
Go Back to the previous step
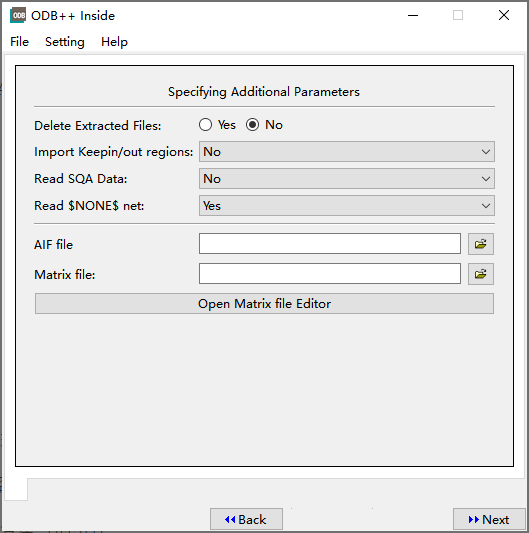click(x=246, y=519)
